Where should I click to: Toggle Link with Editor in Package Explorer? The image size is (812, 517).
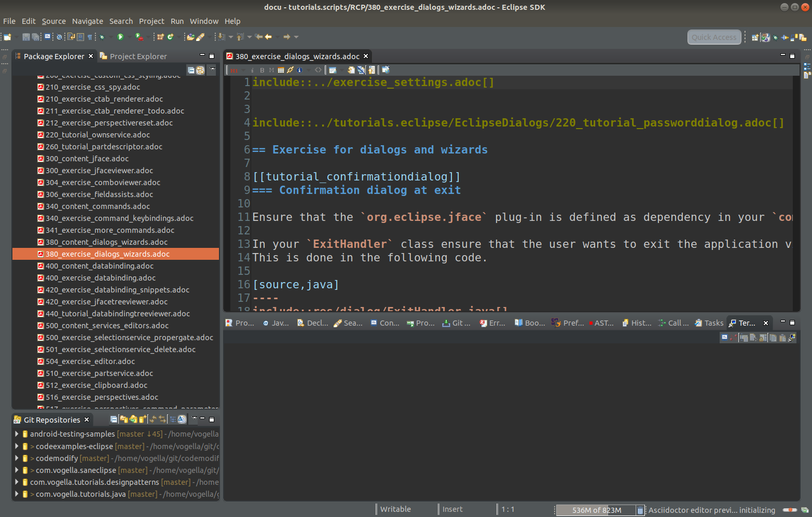[201, 70]
